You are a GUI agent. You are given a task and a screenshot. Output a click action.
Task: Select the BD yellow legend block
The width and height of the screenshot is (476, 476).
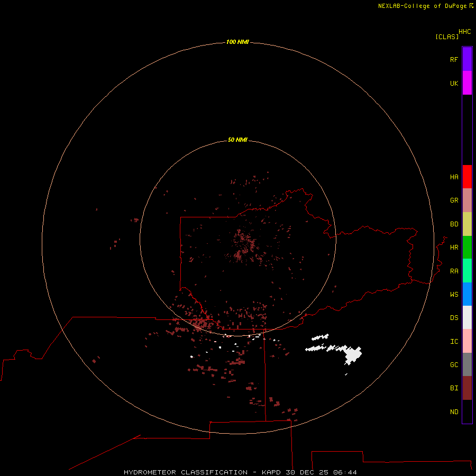click(467, 224)
